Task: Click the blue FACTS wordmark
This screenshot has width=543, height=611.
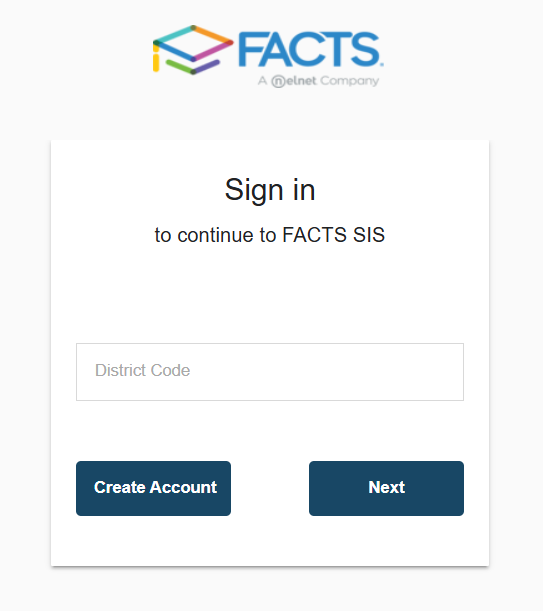Action: tap(310, 49)
